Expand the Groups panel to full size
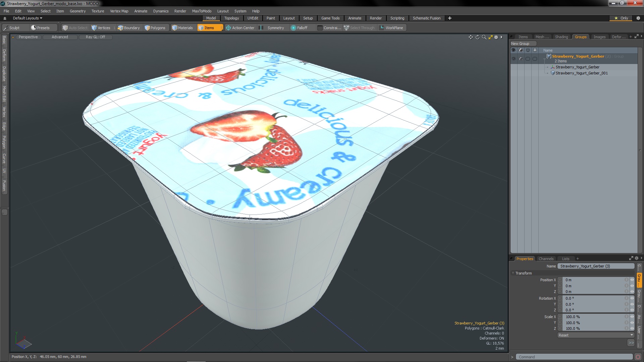The width and height of the screenshot is (644, 362). pos(637,37)
